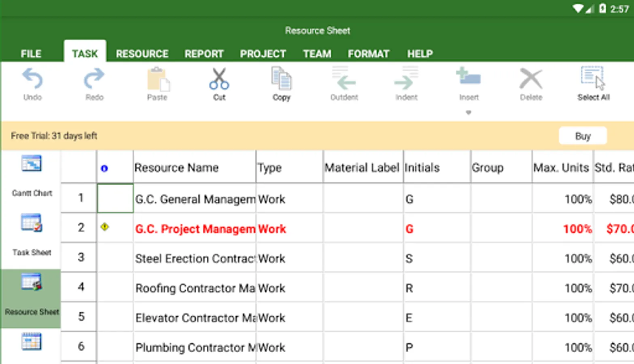Screen dimensions: 634x364
Task: Open the HELP tab
Action: [420, 54]
